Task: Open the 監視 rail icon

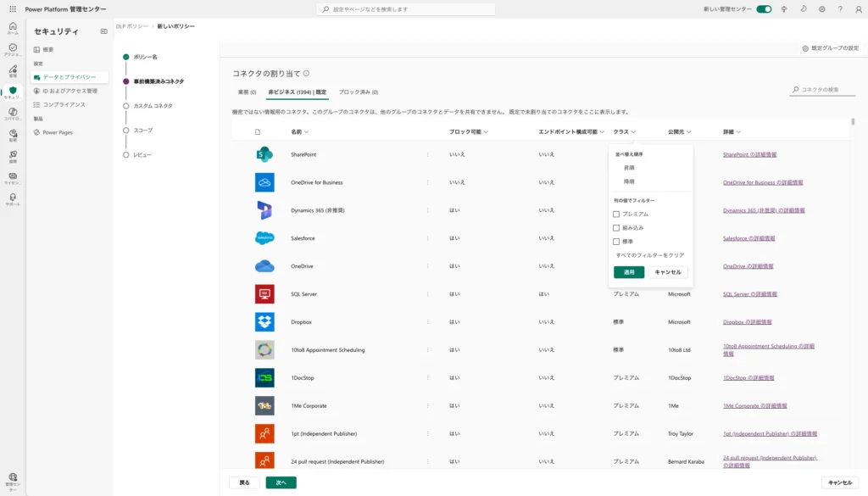Action: [13, 135]
